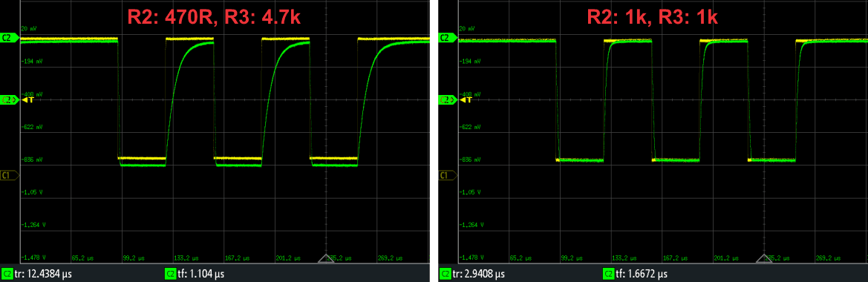Click the -622 mV scale label in the right scope

pyautogui.click(x=471, y=127)
